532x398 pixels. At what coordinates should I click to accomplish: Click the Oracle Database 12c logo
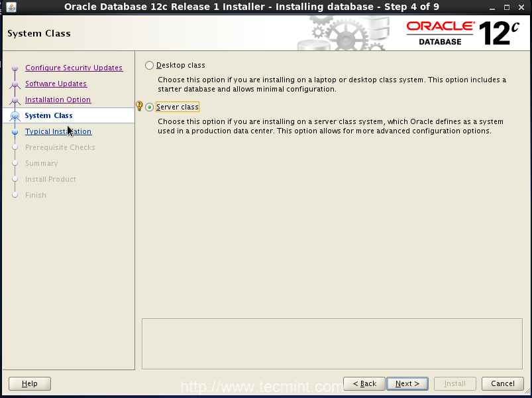coord(463,33)
